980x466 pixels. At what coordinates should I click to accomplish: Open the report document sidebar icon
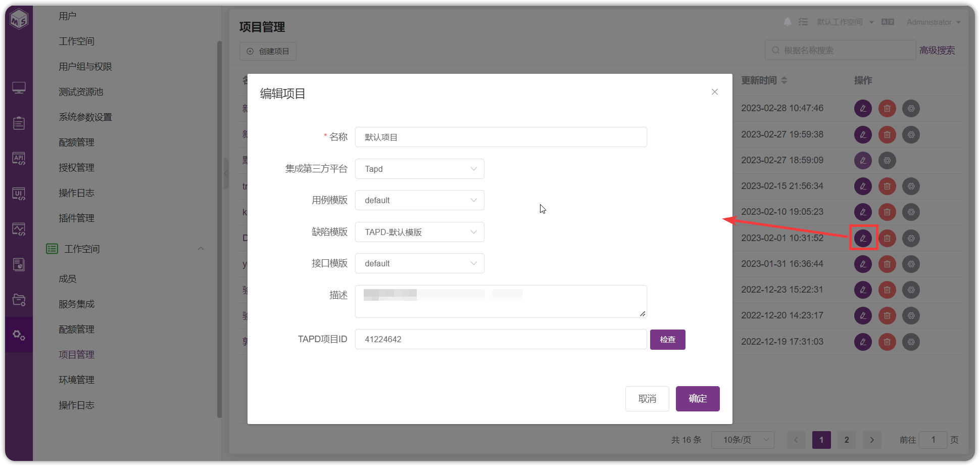[x=19, y=264]
